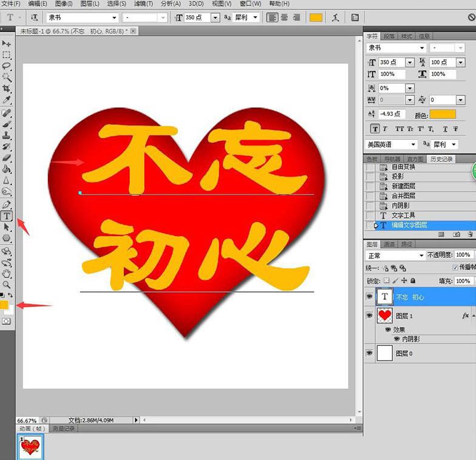Image resolution: width=476 pixels, height=460 pixels.
Task: Toggle 内阴影 inner shadow visibility eye
Action: [396, 339]
